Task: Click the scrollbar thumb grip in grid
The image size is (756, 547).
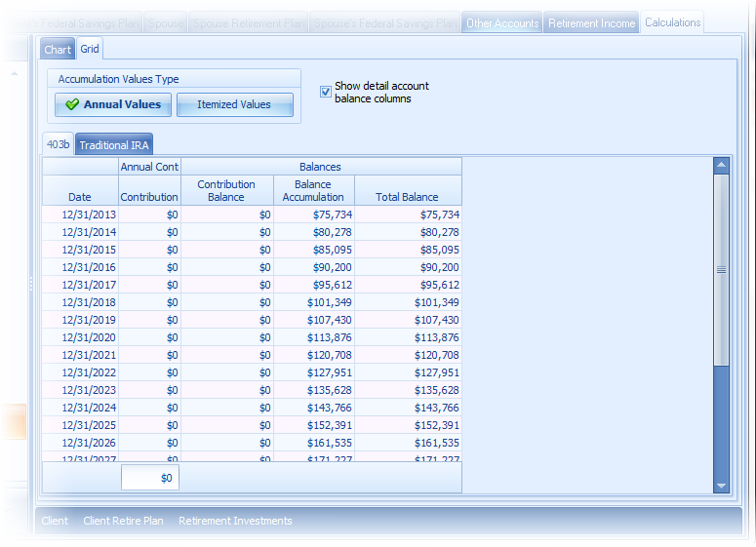Action: pos(721,270)
